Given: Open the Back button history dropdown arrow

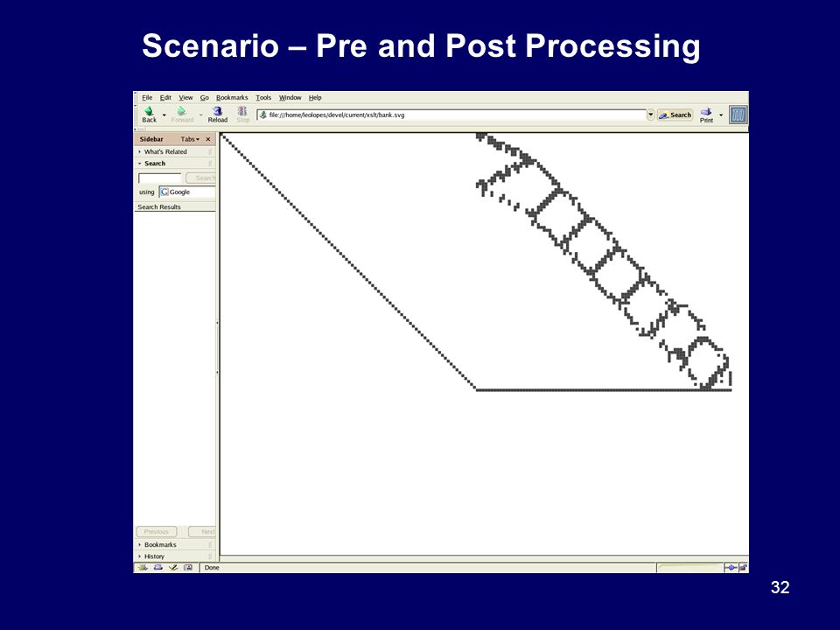Looking at the screenshot, I should 164,115.
